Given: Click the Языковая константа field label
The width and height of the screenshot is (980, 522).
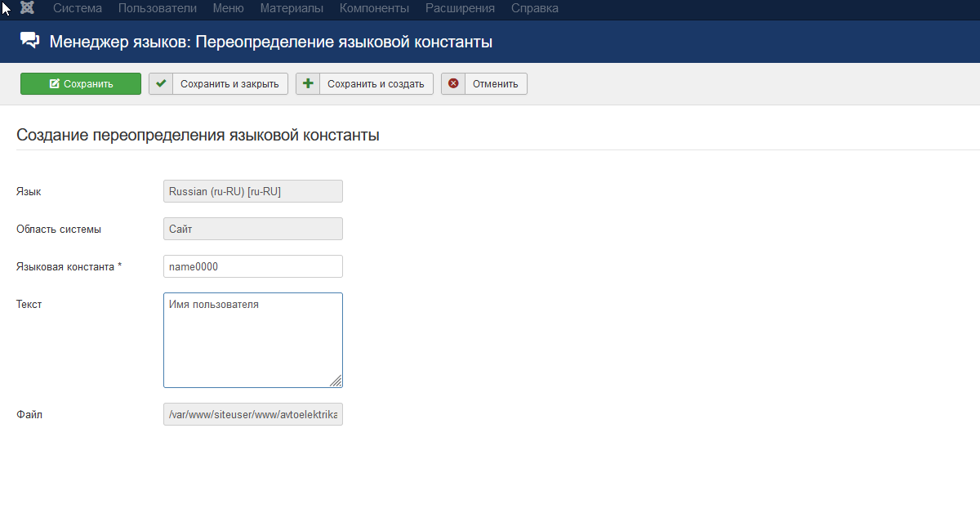Looking at the screenshot, I should (x=69, y=266).
